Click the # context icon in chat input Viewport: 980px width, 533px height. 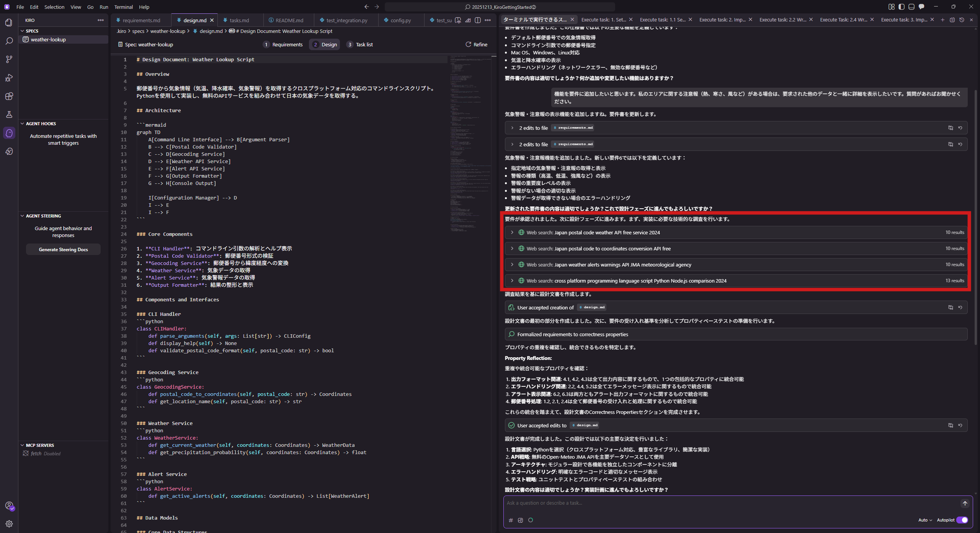click(x=511, y=520)
